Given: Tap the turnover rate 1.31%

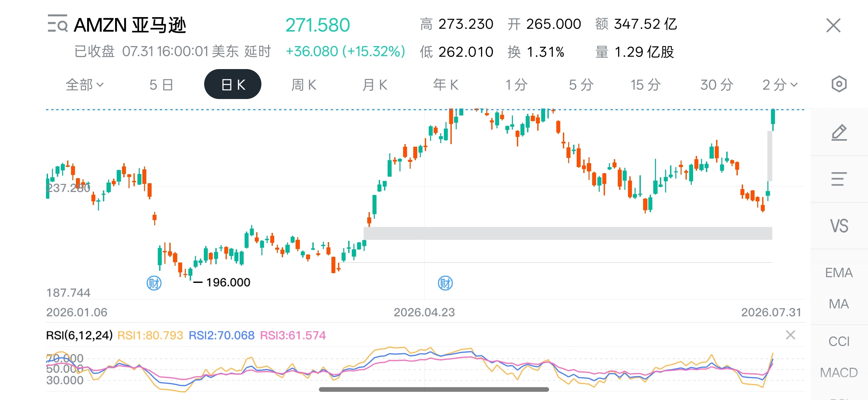Looking at the screenshot, I should click(545, 52).
